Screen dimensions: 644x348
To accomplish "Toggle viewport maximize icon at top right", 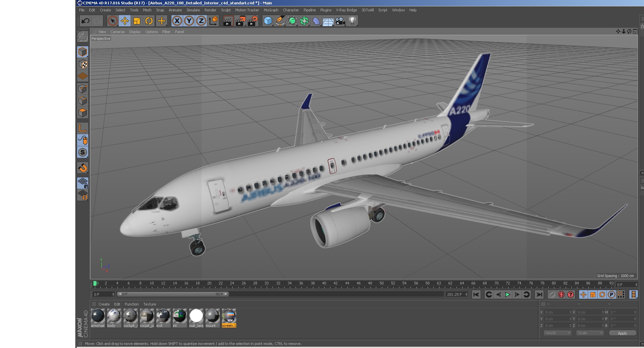I will [635, 31].
